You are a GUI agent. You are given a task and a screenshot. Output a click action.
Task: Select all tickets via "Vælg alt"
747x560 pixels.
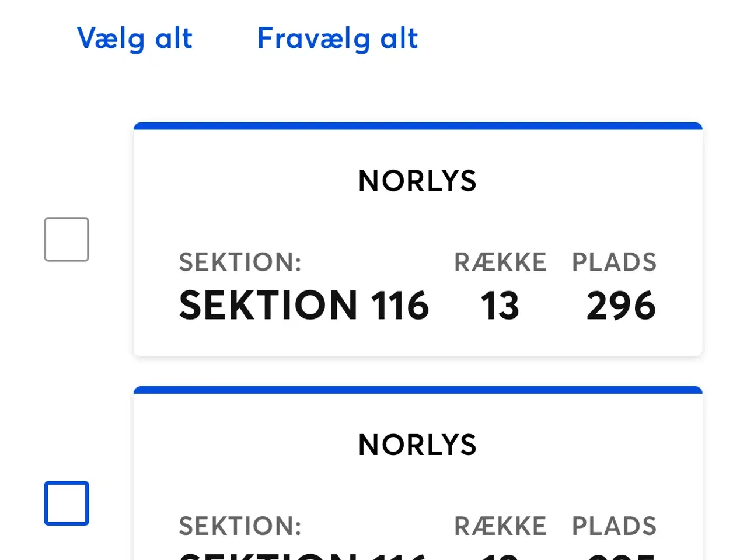tap(134, 38)
